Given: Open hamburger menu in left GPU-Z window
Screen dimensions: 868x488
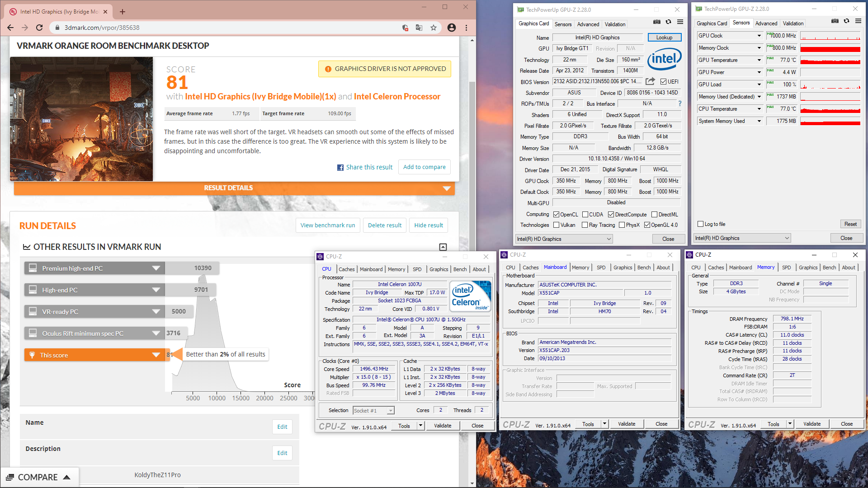Looking at the screenshot, I should 680,22.
